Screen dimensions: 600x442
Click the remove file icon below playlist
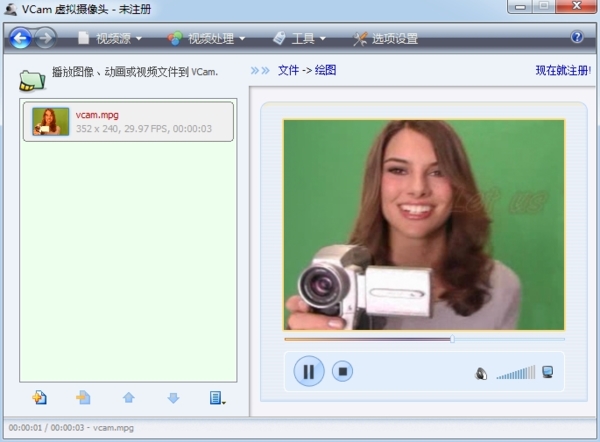83,397
